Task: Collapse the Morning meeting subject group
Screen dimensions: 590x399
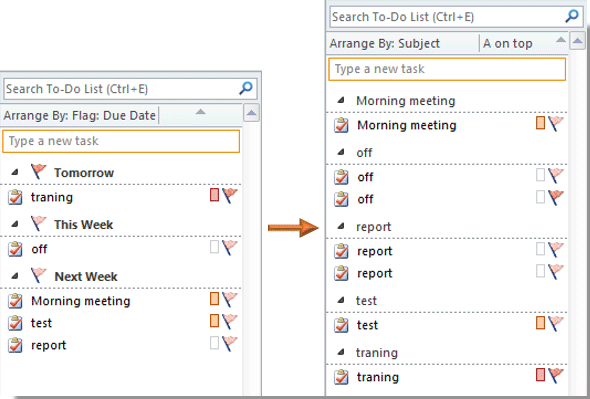Action: (x=341, y=100)
